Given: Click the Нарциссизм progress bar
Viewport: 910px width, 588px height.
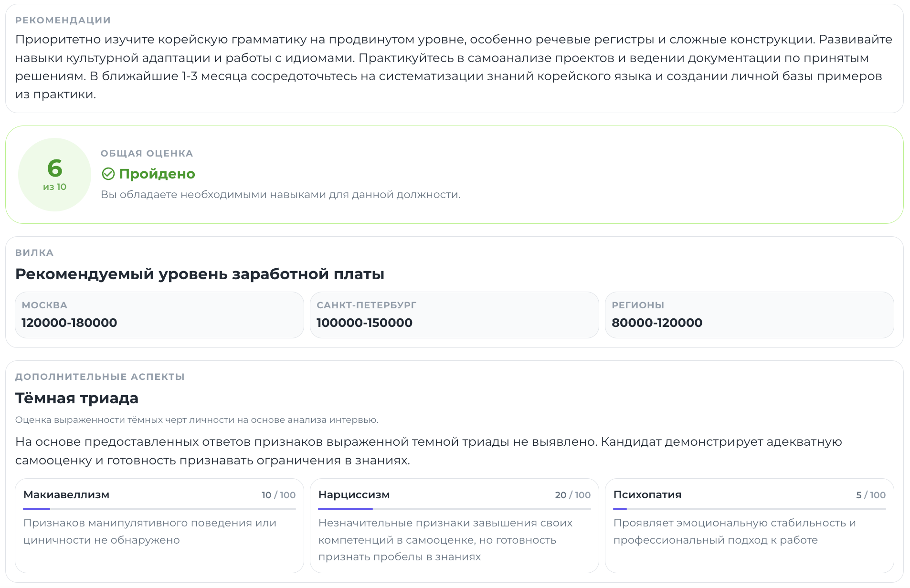Looking at the screenshot, I should click(455, 509).
